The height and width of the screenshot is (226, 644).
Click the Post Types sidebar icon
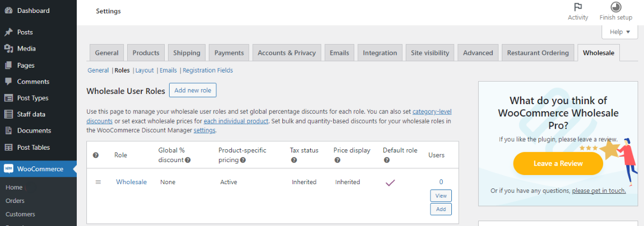click(x=9, y=98)
